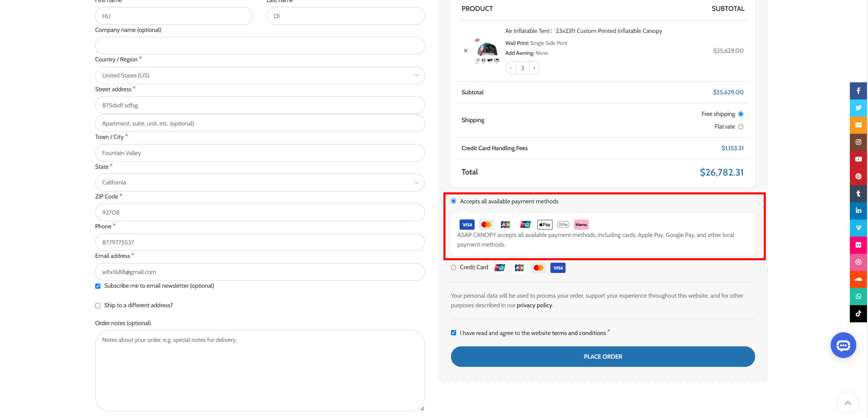The width and height of the screenshot is (868, 418).
Task: Choose the Credit Card payment option
Action: coord(453,267)
